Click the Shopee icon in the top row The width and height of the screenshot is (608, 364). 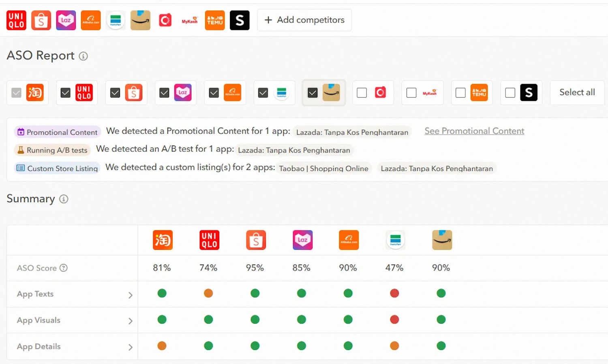[x=41, y=20]
